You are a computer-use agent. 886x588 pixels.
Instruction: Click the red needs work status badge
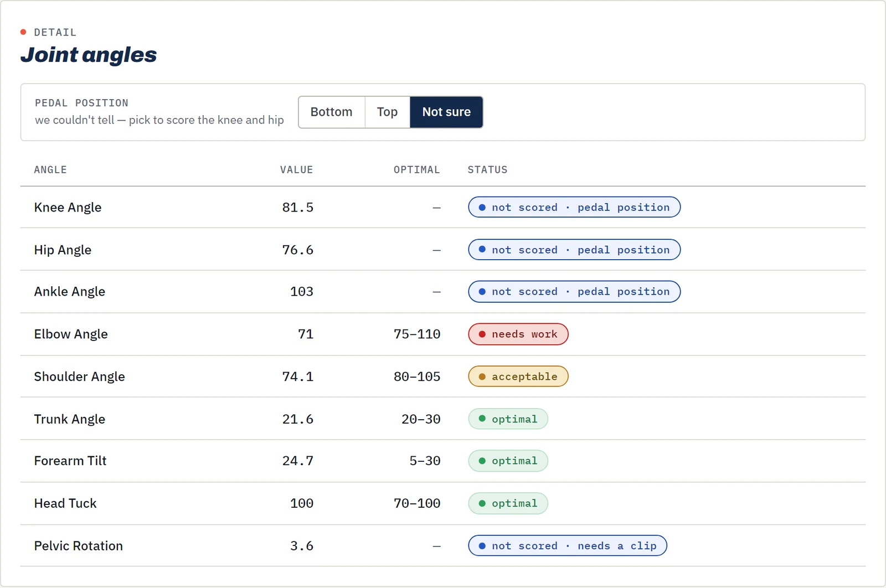pyautogui.click(x=518, y=334)
